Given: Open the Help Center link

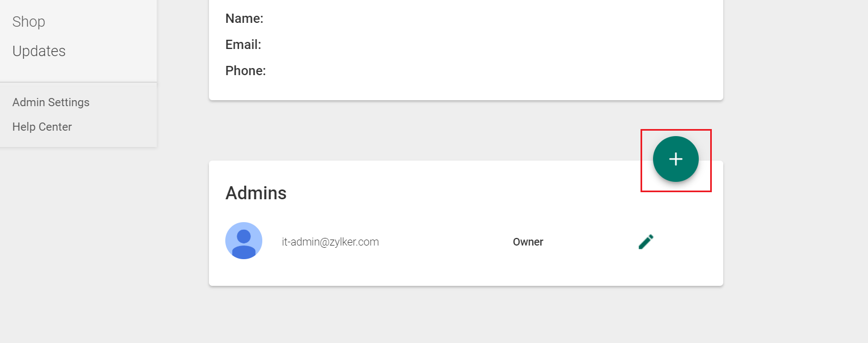Looking at the screenshot, I should pos(42,127).
